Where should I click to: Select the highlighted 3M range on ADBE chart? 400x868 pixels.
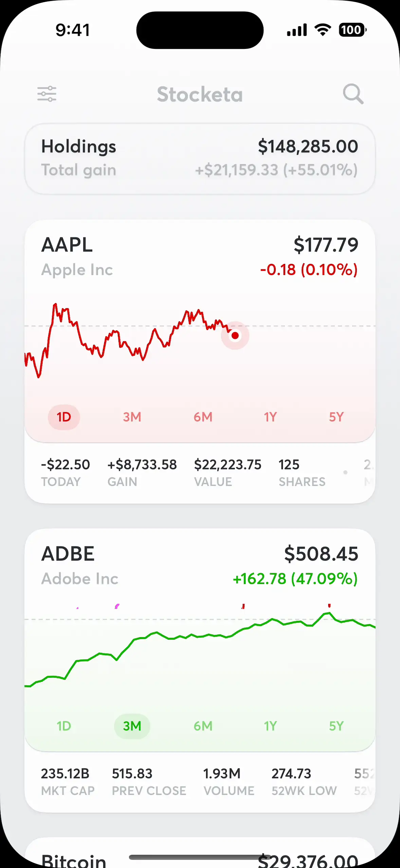coord(132,726)
